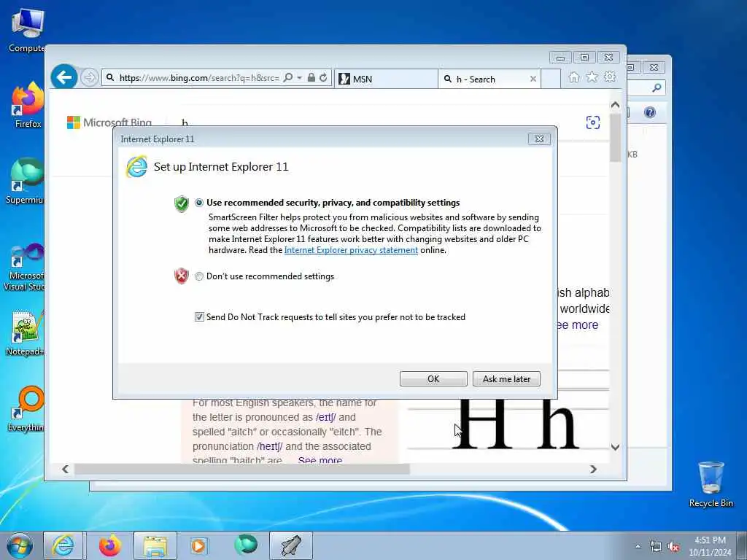Open Supermium desktop shortcut

coord(26,182)
